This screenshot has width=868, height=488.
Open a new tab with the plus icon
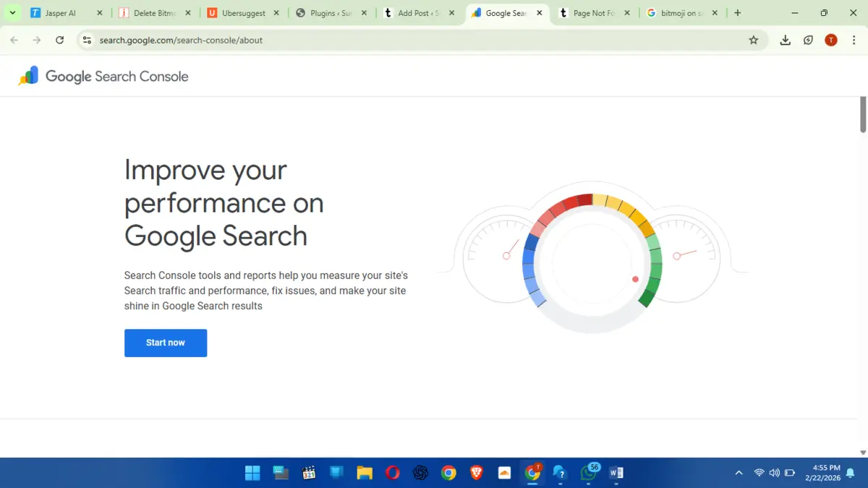pos(738,13)
